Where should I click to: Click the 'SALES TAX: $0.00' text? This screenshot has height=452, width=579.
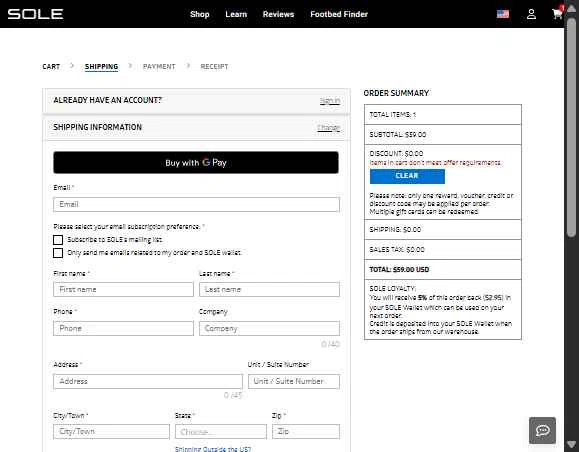coord(397,250)
